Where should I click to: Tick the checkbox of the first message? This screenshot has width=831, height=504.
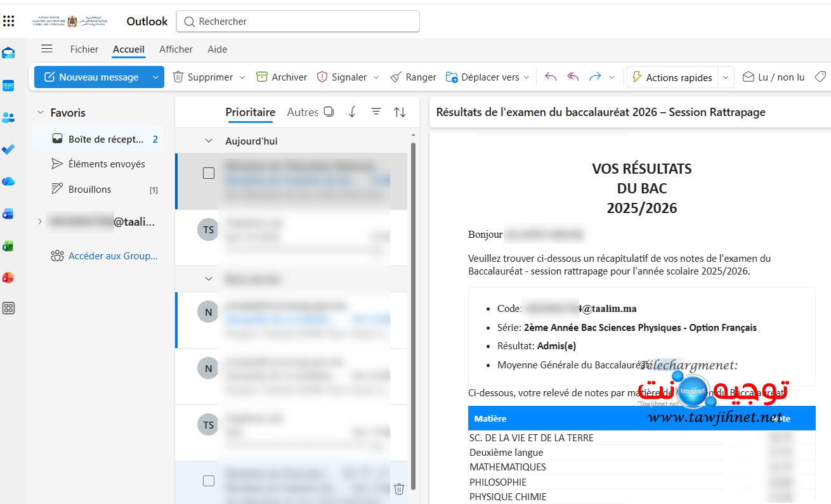(x=209, y=173)
